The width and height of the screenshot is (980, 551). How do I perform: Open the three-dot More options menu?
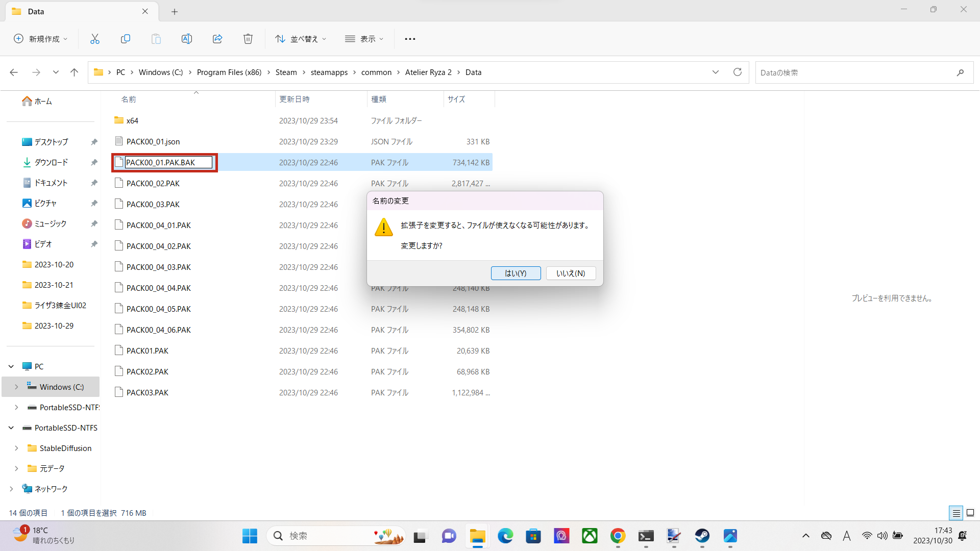[x=410, y=39]
